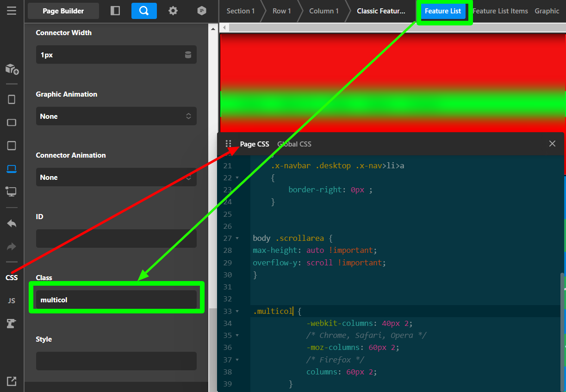566x392 pixels.
Task: Click into the ID input field
Action: [x=116, y=239]
